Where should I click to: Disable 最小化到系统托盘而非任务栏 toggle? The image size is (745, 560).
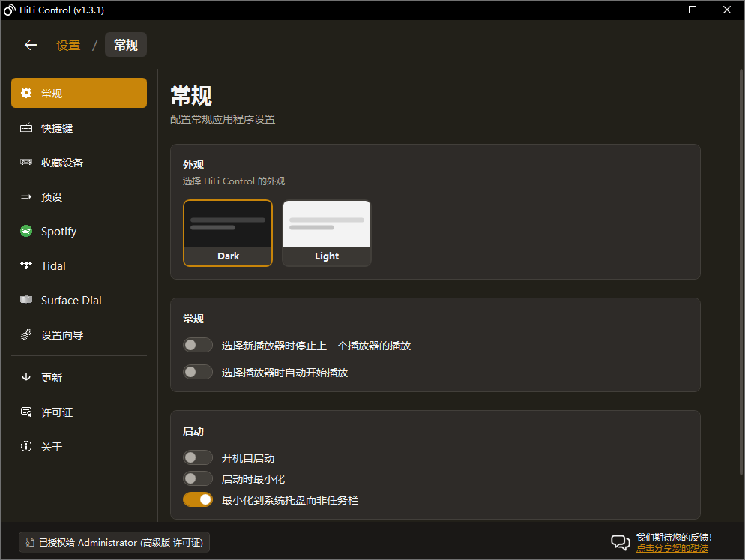198,499
